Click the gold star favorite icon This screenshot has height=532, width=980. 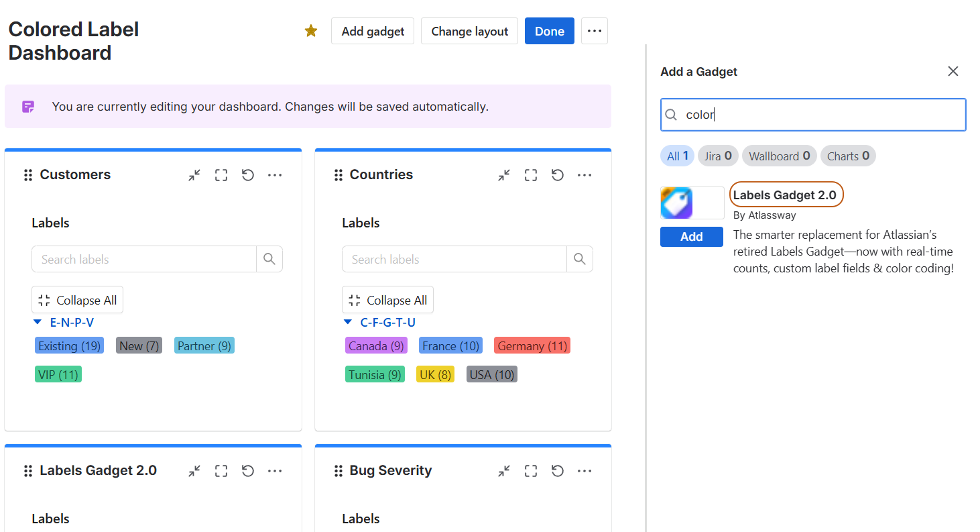click(311, 31)
